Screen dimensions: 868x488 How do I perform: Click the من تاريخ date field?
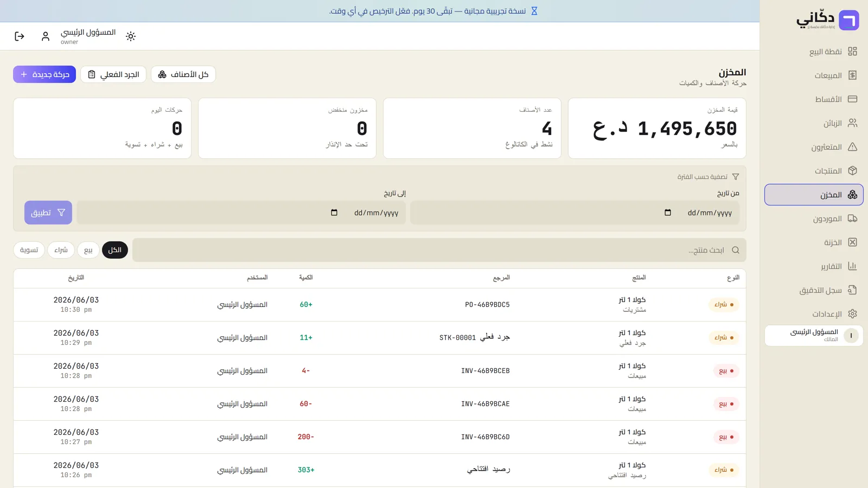coord(575,213)
